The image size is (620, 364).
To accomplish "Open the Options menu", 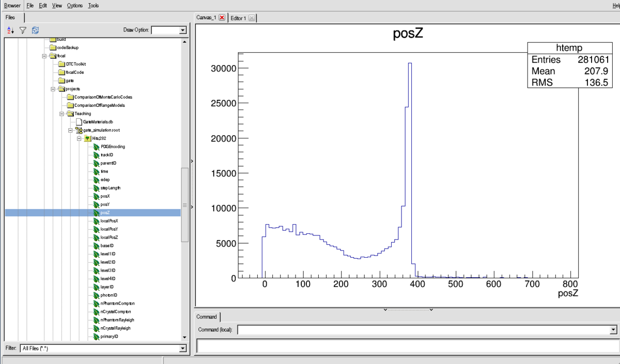I will point(74,5).
